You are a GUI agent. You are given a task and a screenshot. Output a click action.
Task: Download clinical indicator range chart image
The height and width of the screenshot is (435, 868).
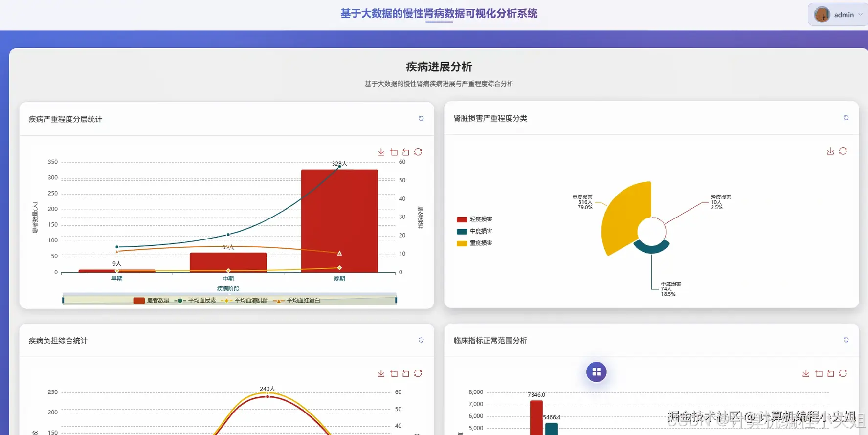[x=806, y=373]
